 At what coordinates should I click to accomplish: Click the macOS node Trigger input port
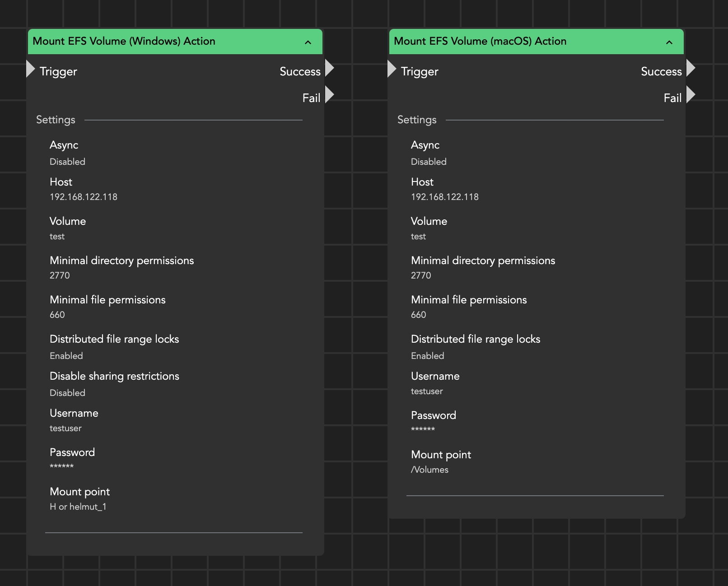point(392,69)
